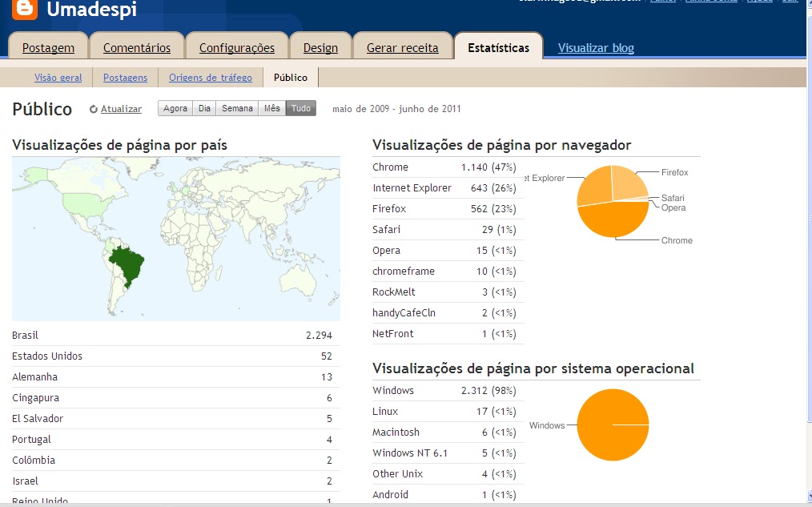
Task: Click the Windows NT 6.1 row
Action: click(448, 453)
